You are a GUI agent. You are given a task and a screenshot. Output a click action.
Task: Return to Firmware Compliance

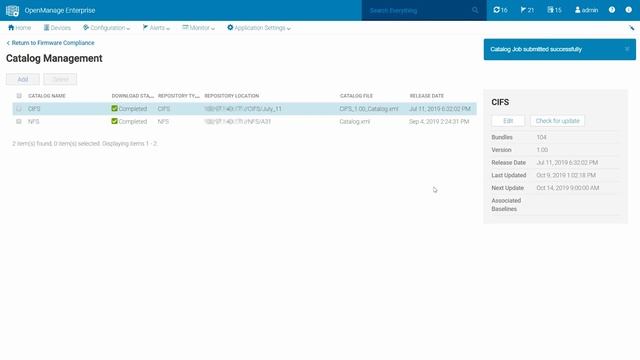[50, 43]
